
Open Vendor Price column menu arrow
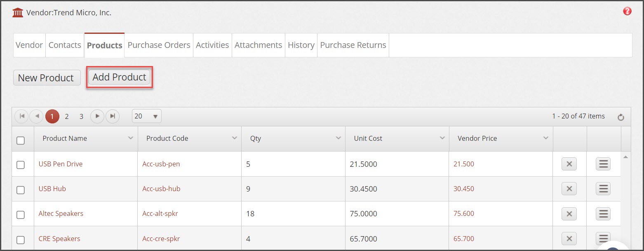[x=546, y=138]
